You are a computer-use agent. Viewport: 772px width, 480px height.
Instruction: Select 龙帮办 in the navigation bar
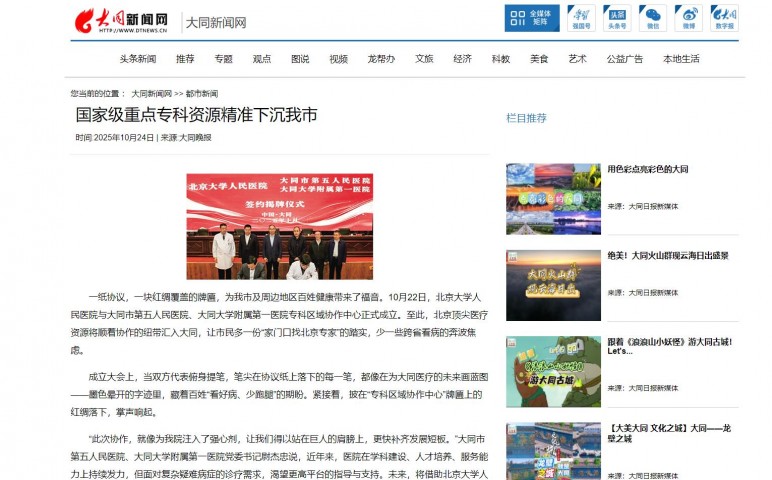pos(380,59)
